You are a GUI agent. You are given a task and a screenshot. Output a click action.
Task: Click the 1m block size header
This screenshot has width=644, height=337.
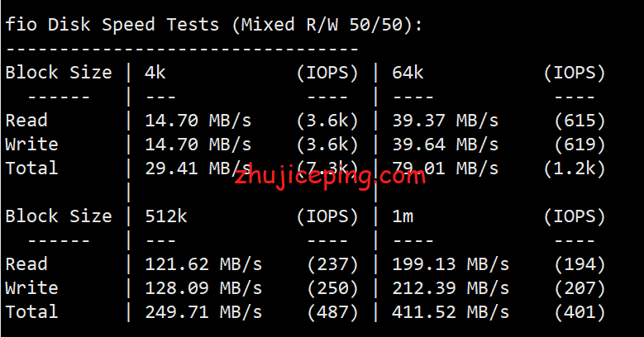coord(403,216)
